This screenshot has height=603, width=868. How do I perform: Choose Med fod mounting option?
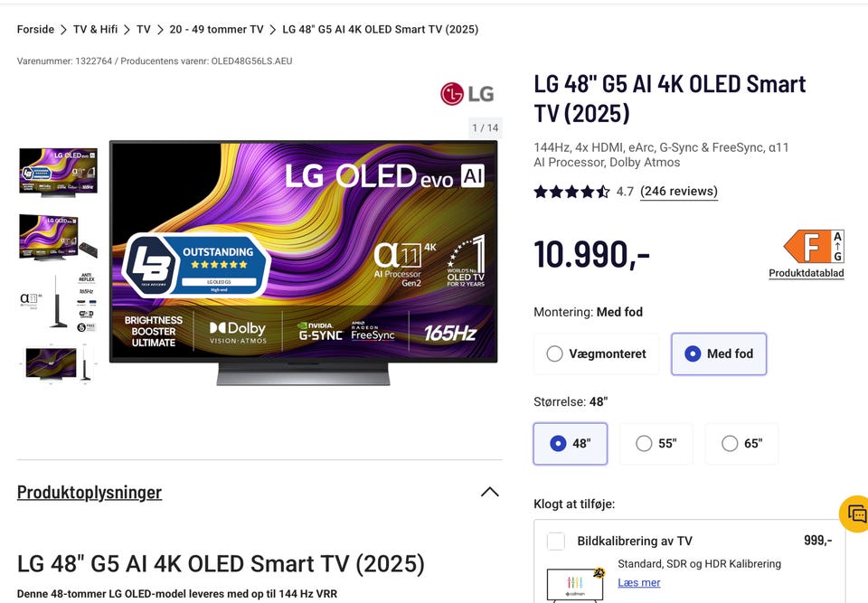[x=719, y=353]
